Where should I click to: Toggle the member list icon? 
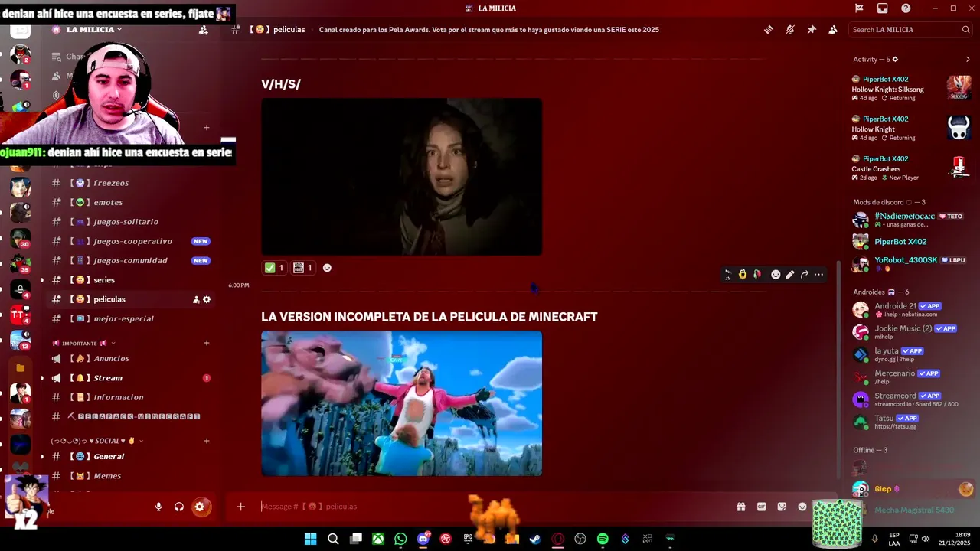click(833, 30)
